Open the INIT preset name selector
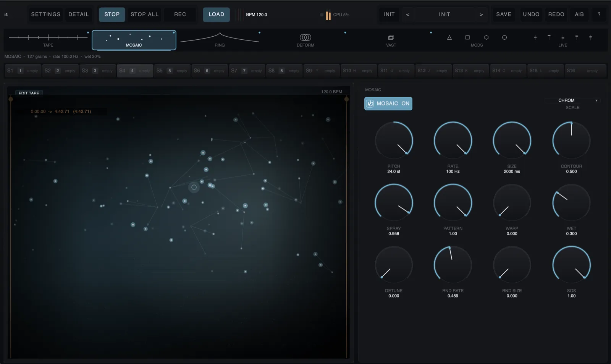 445,15
